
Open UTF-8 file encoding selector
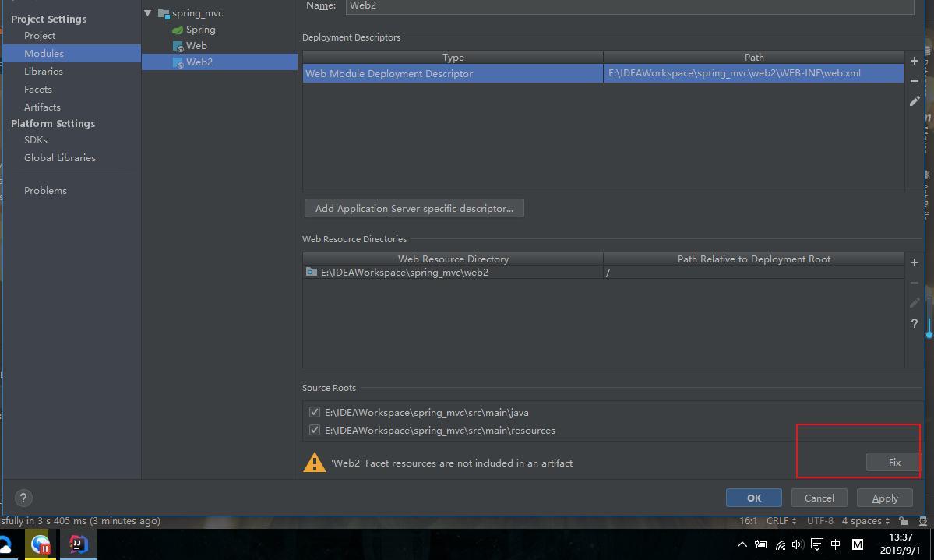[820, 521]
